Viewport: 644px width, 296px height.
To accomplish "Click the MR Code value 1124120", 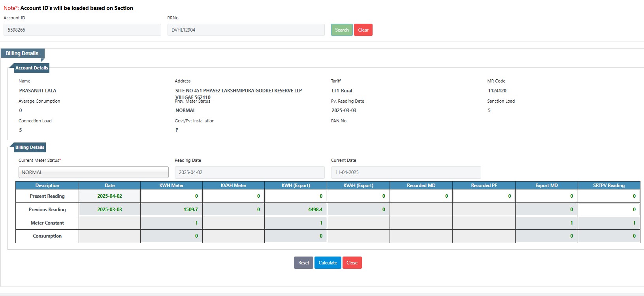I will point(497,91).
